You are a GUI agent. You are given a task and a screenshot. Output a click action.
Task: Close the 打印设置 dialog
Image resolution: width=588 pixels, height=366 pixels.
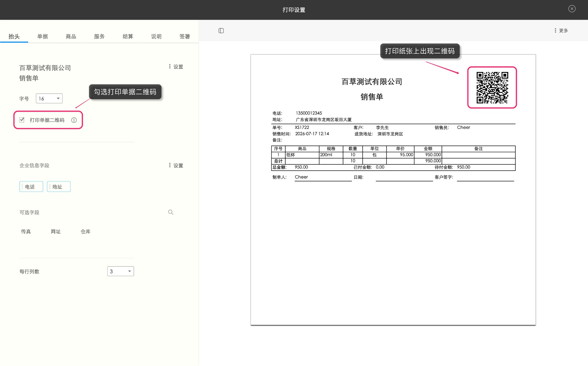click(x=572, y=9)
